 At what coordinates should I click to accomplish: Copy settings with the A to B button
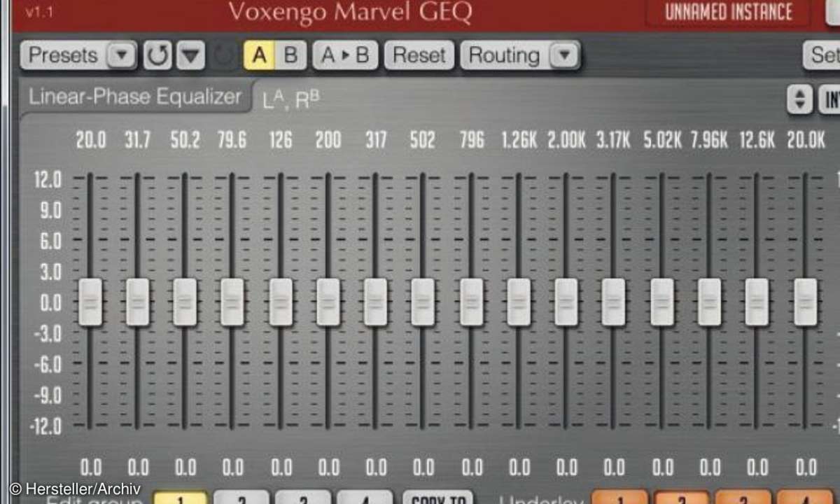pyautogui.click(x=345, y=55)
